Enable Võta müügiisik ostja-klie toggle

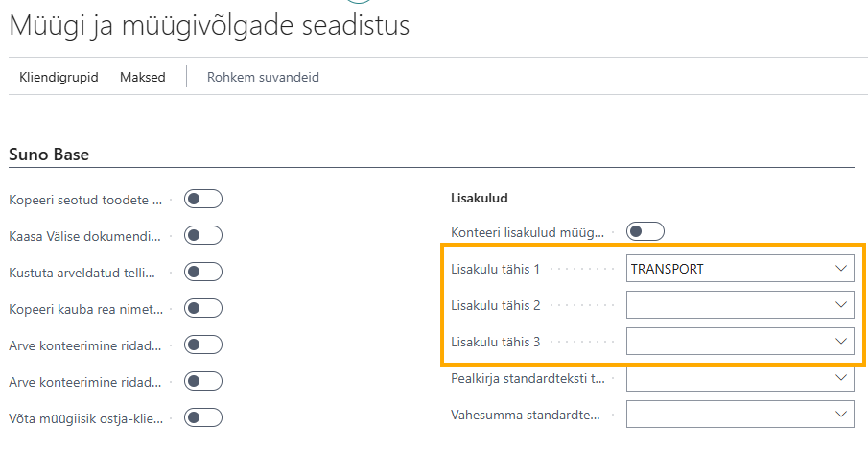(203, 417)
